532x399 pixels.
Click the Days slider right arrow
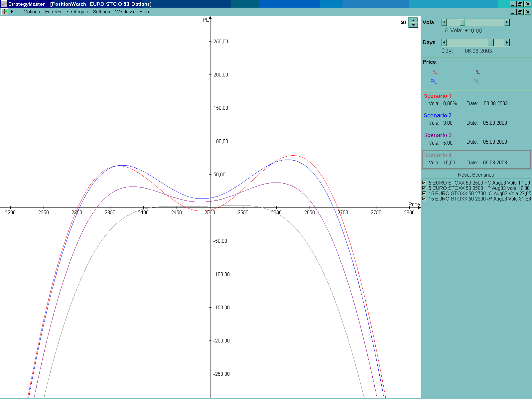pyautogui.click(x=507, y=43)
